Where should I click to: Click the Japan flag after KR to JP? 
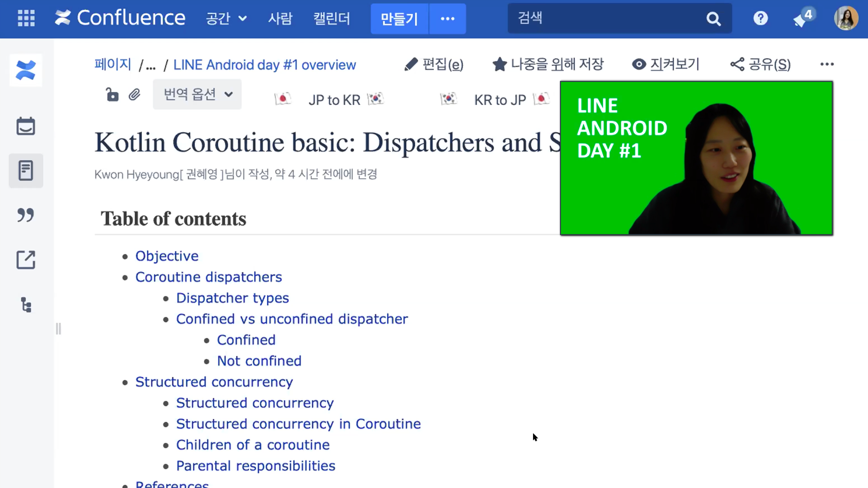541,99
